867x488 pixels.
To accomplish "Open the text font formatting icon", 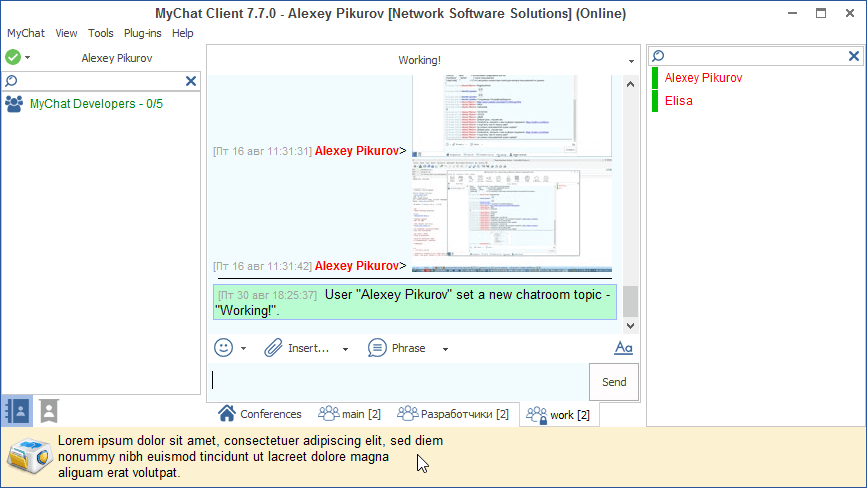I will [x=624, y=348].
